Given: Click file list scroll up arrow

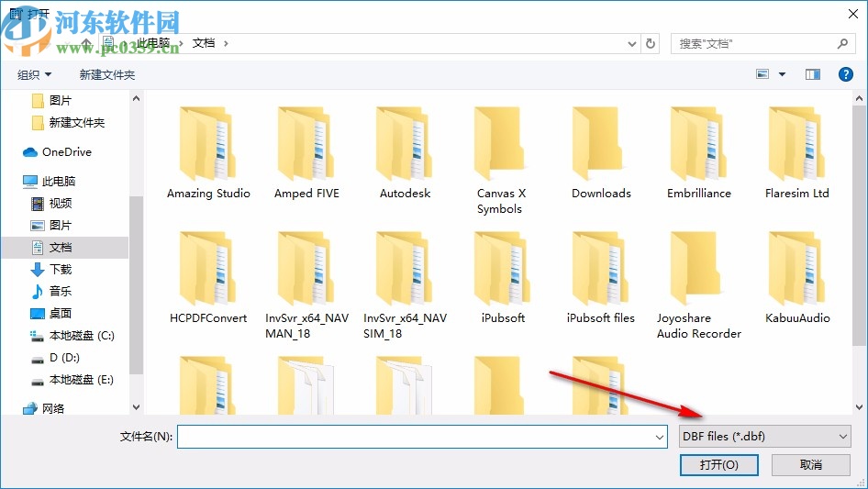Looking at the screenshot, I should point(859,98).
